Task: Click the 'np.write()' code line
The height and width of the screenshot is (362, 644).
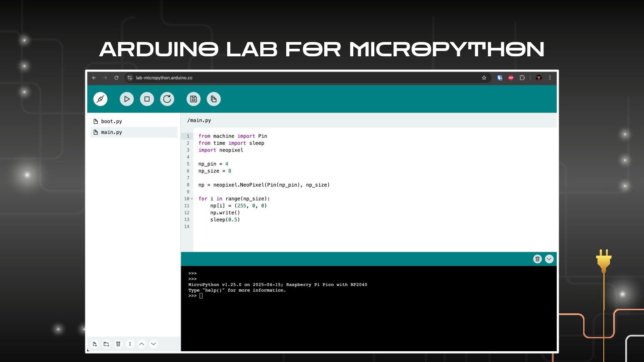Action: [x=225, y=213]
